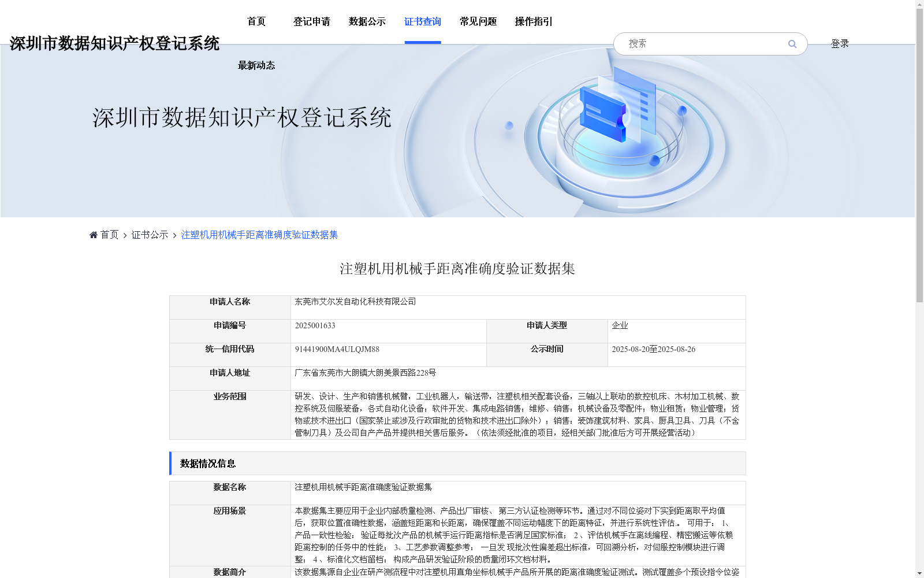The image size is (924, 578).
Task: Click the 注塑机用机械手距离准确度验证数据集 breadcrumb link
Action: point(259,235)
